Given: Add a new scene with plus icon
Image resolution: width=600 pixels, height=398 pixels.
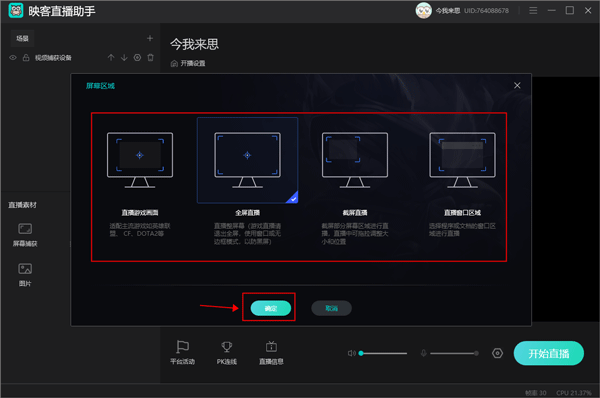Looking at the screenshot, I should (150, 38).
